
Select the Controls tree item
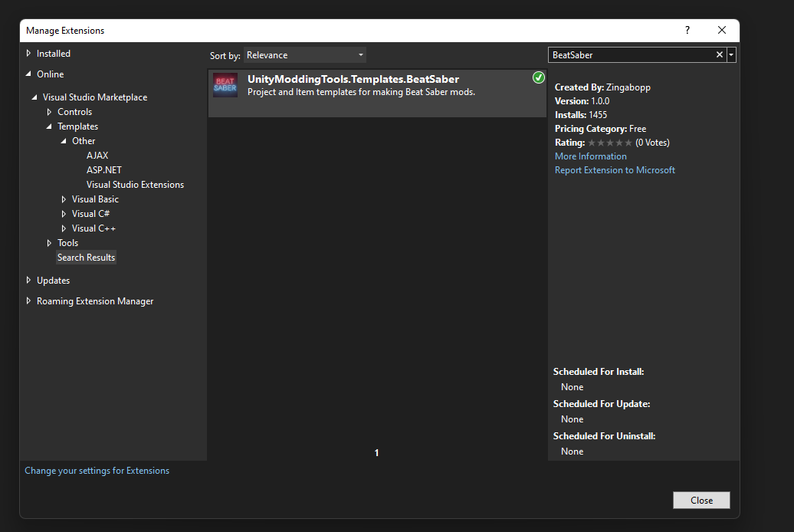click(x=74, y=112)
